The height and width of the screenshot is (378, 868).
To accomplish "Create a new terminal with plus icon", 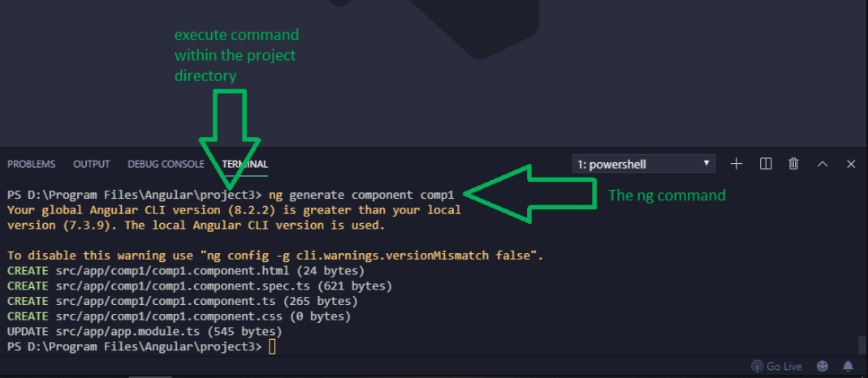I will [x=736, y=164].
